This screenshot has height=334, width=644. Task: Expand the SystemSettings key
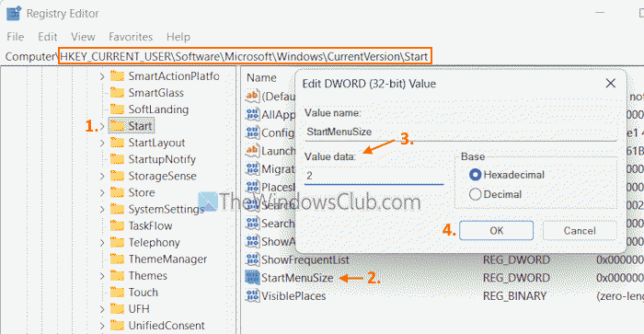102,210
